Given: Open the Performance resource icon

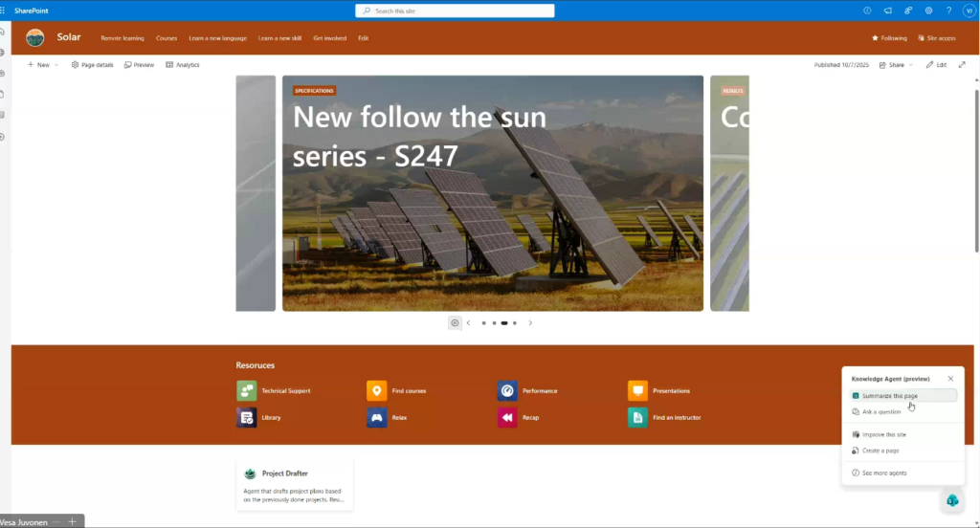Looking at the screenshot, I should tap(507, 390).
